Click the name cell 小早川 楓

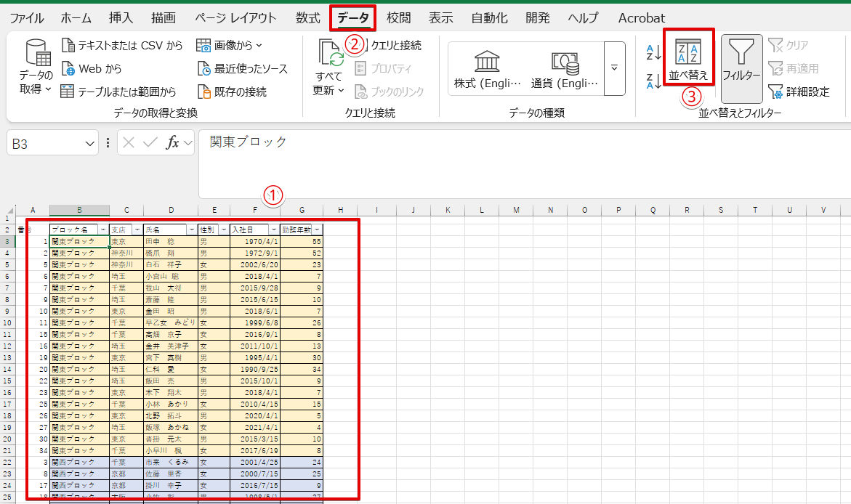tap(171, 450)
